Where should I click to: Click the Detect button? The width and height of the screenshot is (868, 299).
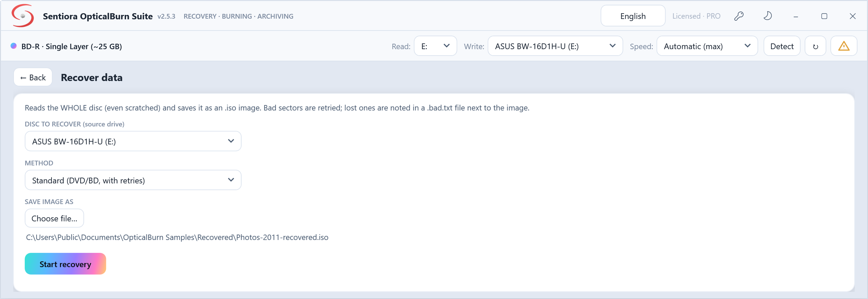coord(782,46)
